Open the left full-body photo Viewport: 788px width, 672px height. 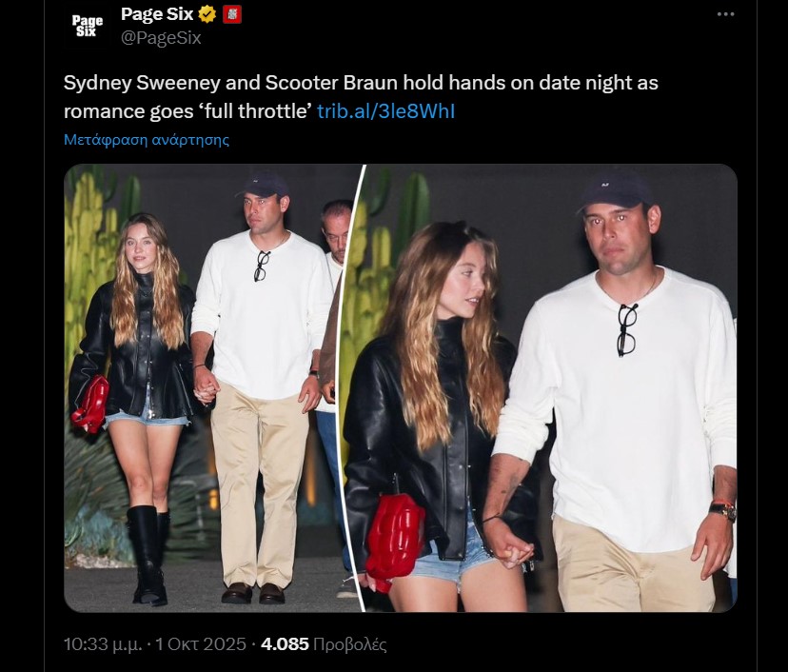tap(211, 387)
